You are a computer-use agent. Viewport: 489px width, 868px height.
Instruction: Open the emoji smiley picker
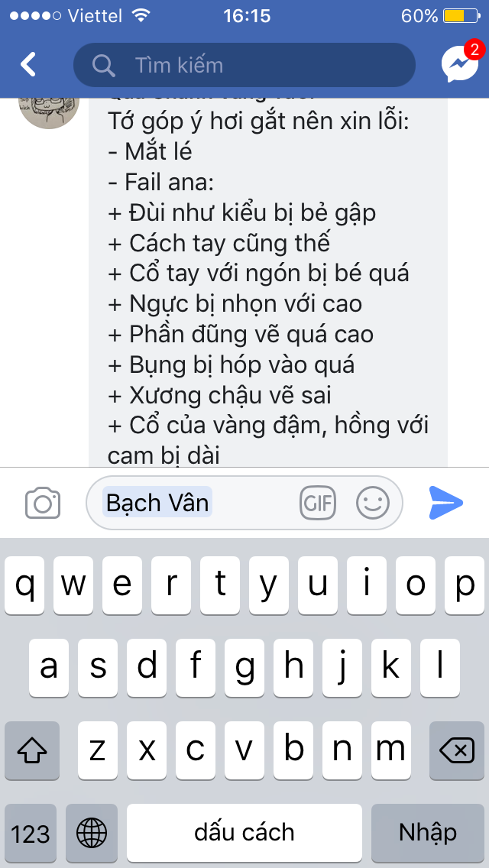pyautogui.click(x=373, y=503)
